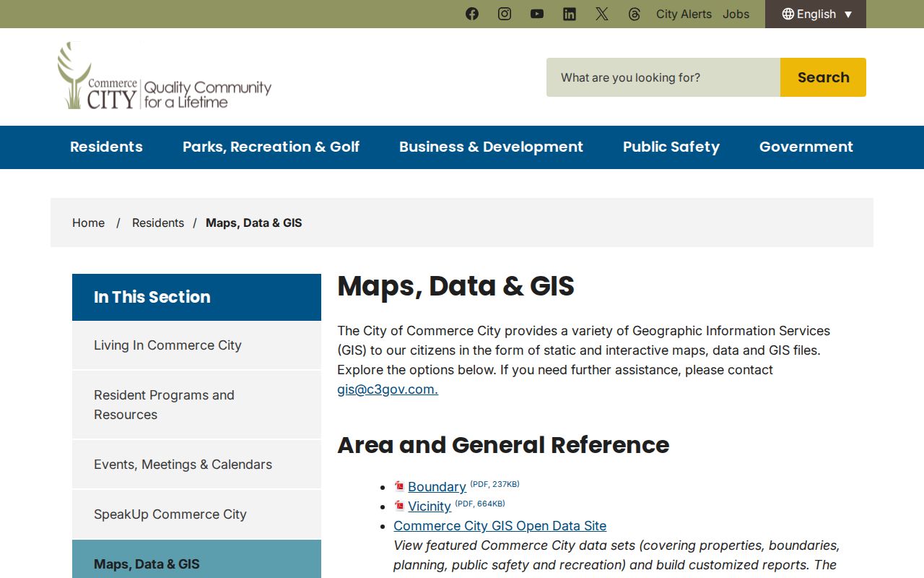Screen dimensions: 924x578
Task: Open the Vicinity PDF link
Action: pos(430,506)
